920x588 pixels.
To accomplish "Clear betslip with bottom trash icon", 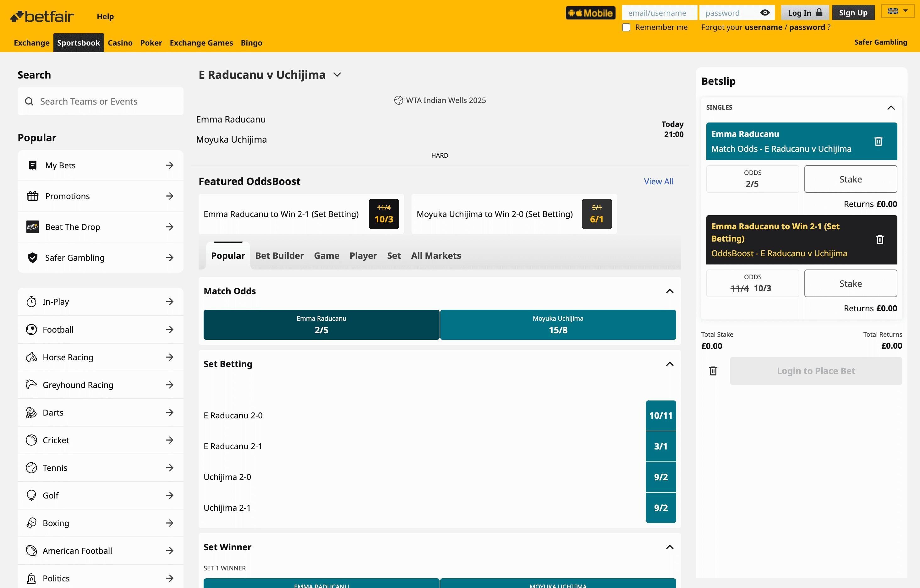I will pos(713,371).
